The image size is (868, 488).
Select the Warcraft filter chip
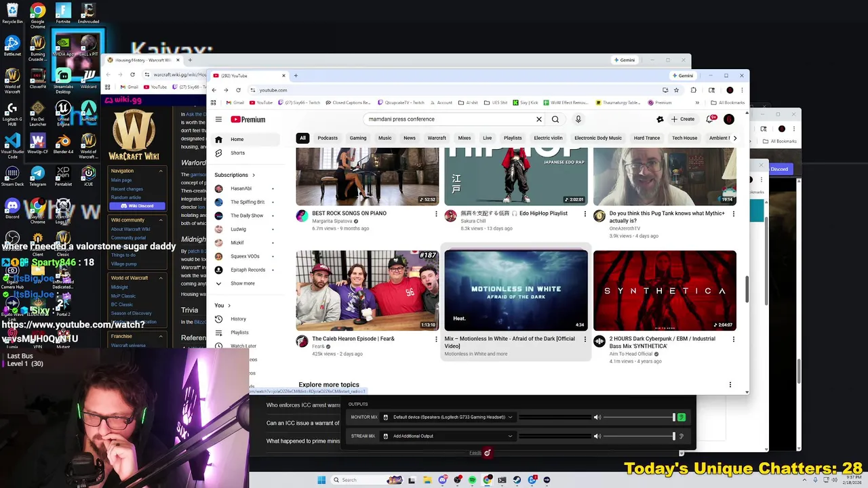437,138
